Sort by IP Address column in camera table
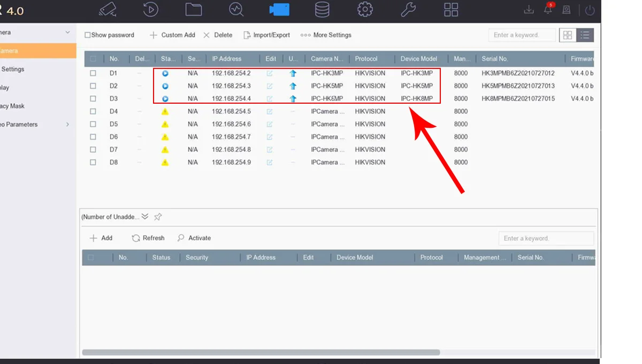Screen dimensions: 642x364 tap(227, 59)
